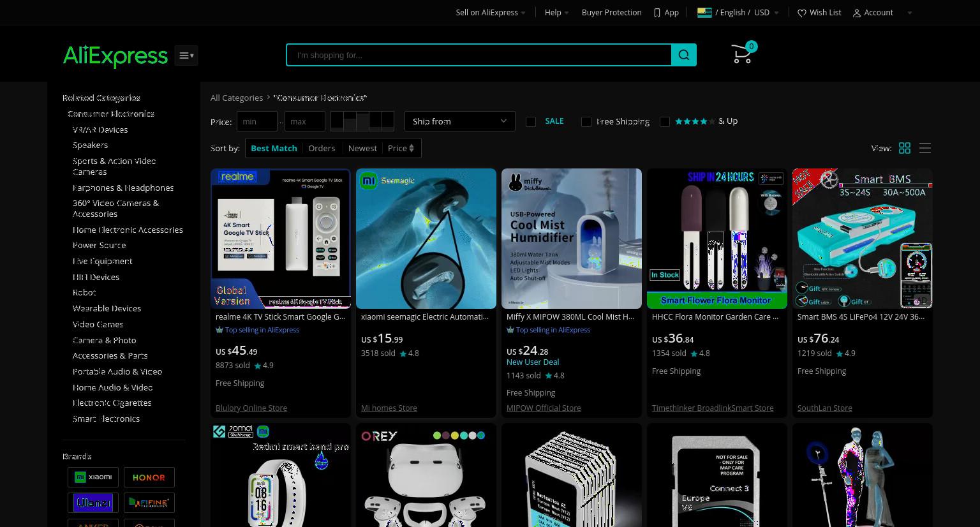
Task: Select the FIFINE brand logo
Action: tap(149, 503)
